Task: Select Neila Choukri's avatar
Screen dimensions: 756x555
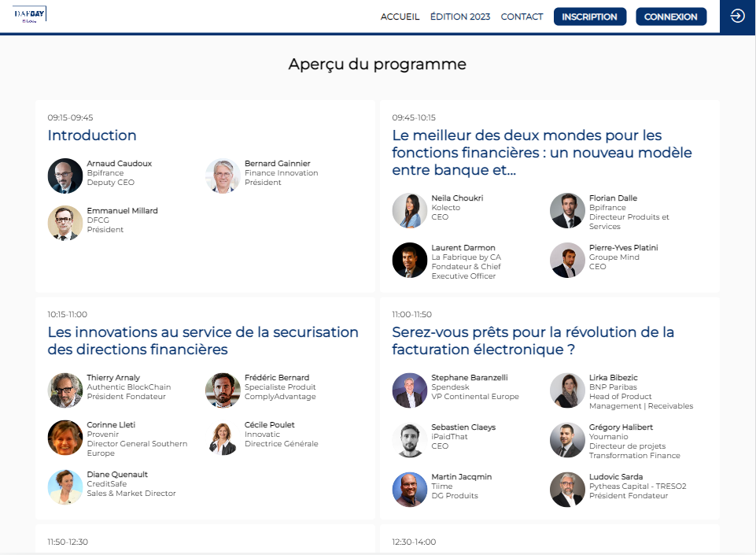Action: [x=410, y=210]
